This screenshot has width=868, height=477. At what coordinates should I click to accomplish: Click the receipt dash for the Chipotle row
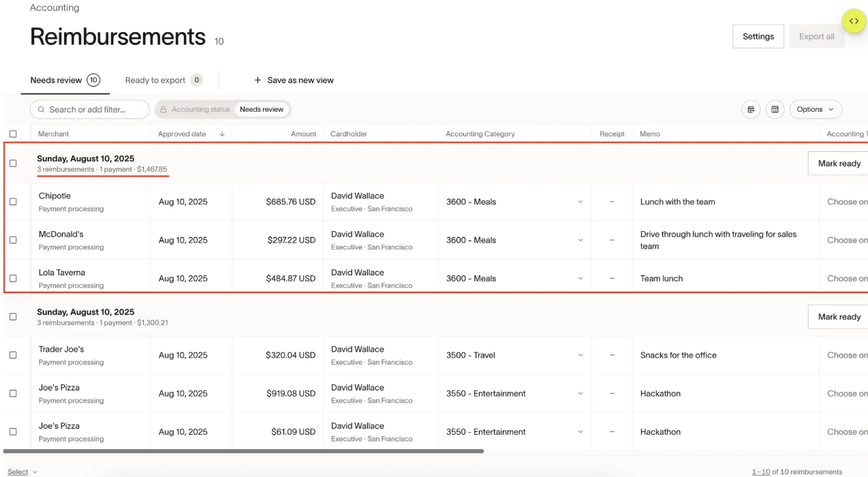pyautogui.click(x=612, y=201)
